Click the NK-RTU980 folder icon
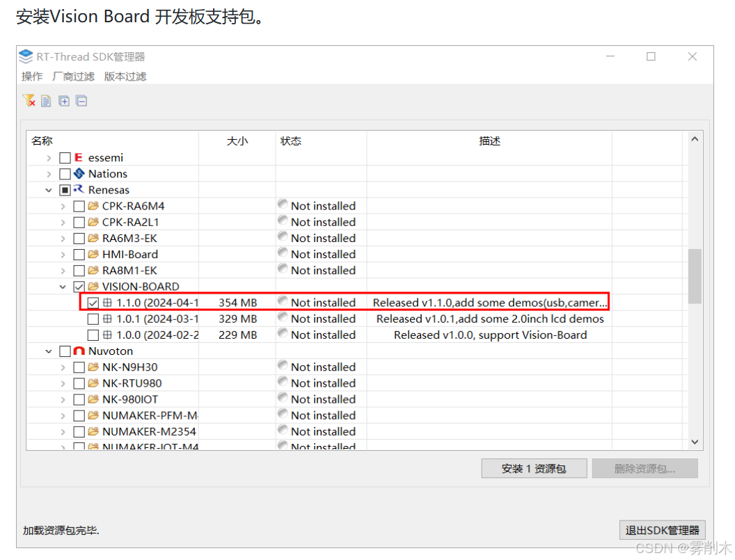Screen dimensions: 735x560 (93, 383)
